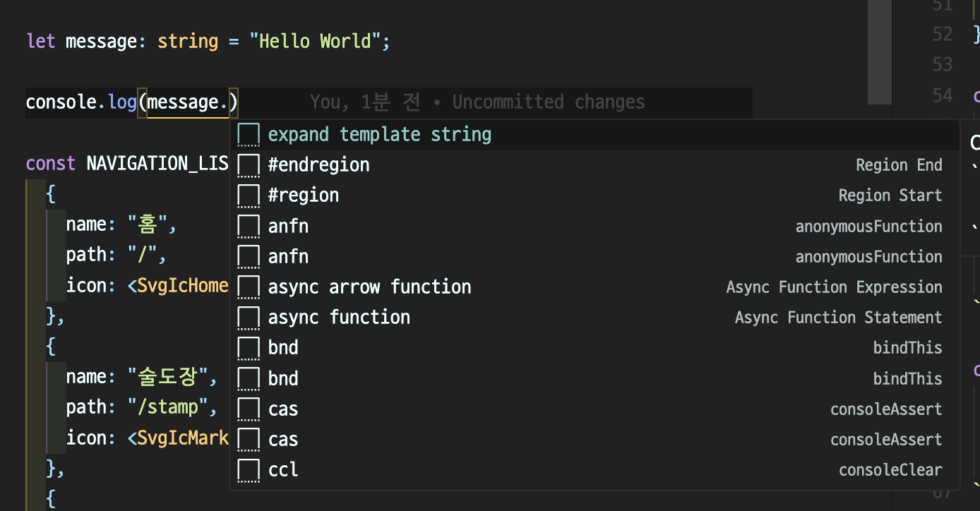This screenshot has width=980, height=511.
Task: Choose the async arrow function suggestion
Action: tap(369, 287)
